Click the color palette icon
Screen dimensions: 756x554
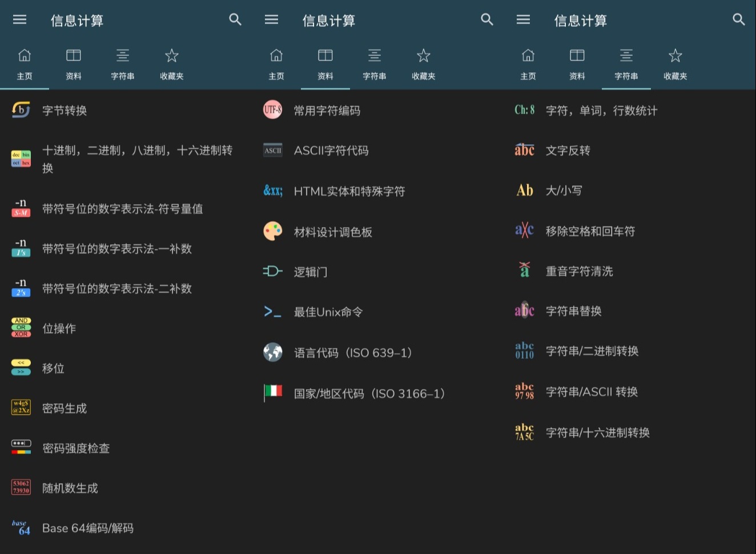click(x=273, y=231)
